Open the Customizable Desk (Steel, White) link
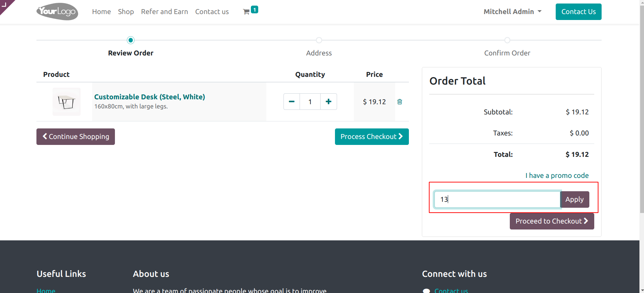Viewport: 644px width, 293px height. pyautogui.click(x=150, y=97)
